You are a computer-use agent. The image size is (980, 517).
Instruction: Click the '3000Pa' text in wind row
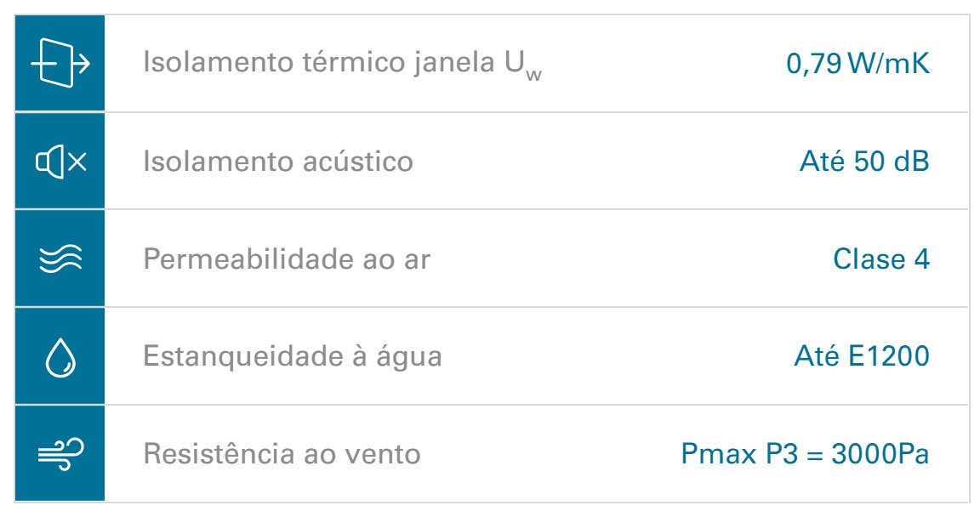[x=880, y=453]
